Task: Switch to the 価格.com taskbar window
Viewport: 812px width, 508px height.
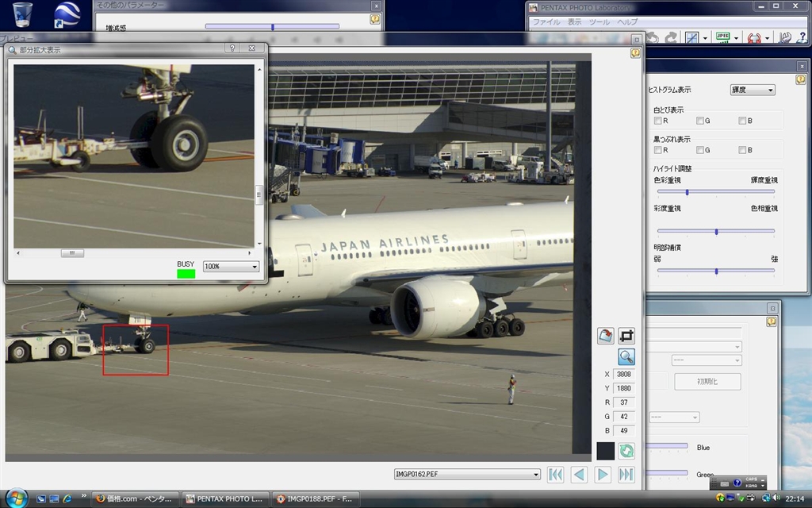Action: click(135, 498)
